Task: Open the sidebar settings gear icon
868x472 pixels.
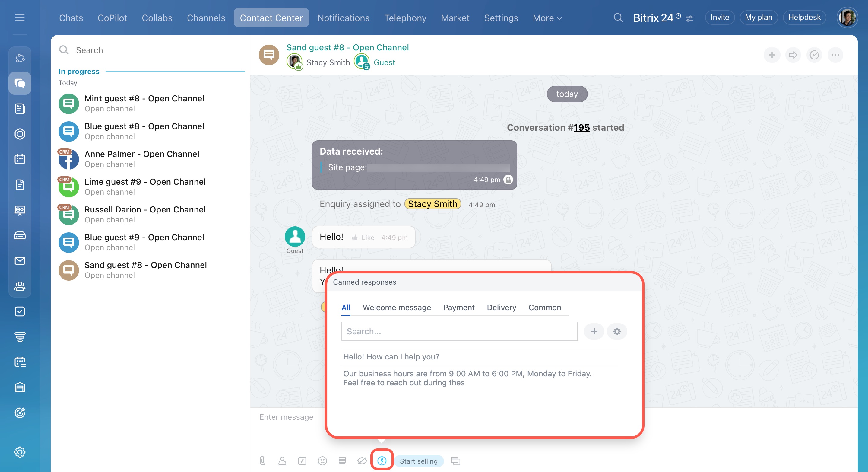Action: pyautogui.click(x=20, y=452)
